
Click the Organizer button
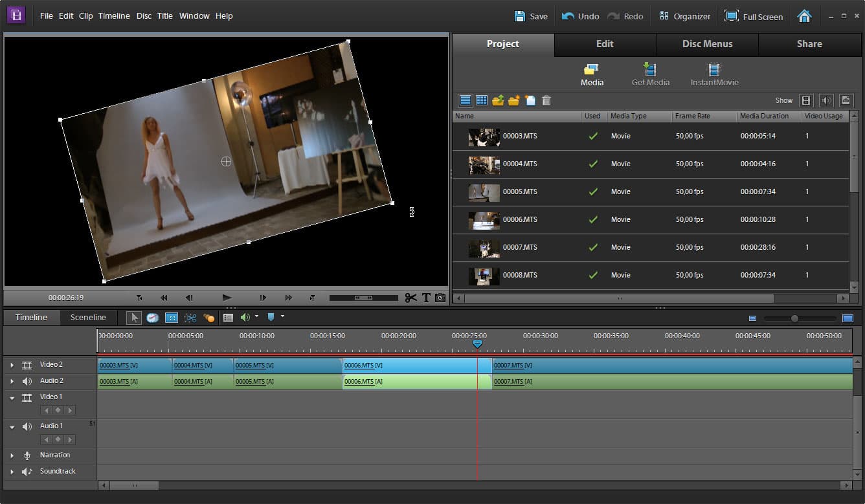pyautogui.click(x=684, y=16)
